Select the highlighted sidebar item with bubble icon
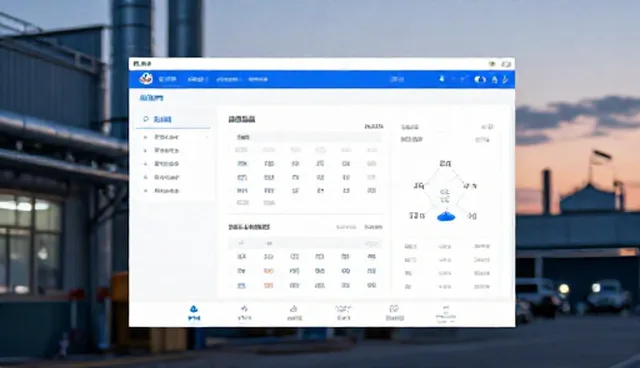 click(x=173, y=119)
